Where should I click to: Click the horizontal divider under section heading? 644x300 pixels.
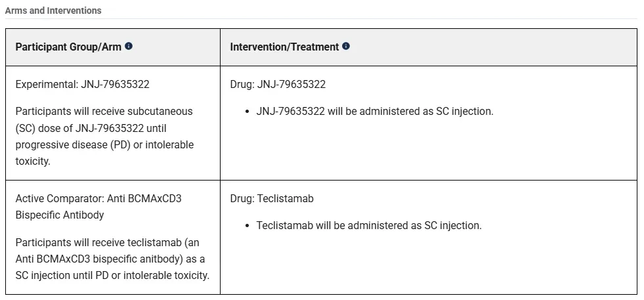(321, 19)
